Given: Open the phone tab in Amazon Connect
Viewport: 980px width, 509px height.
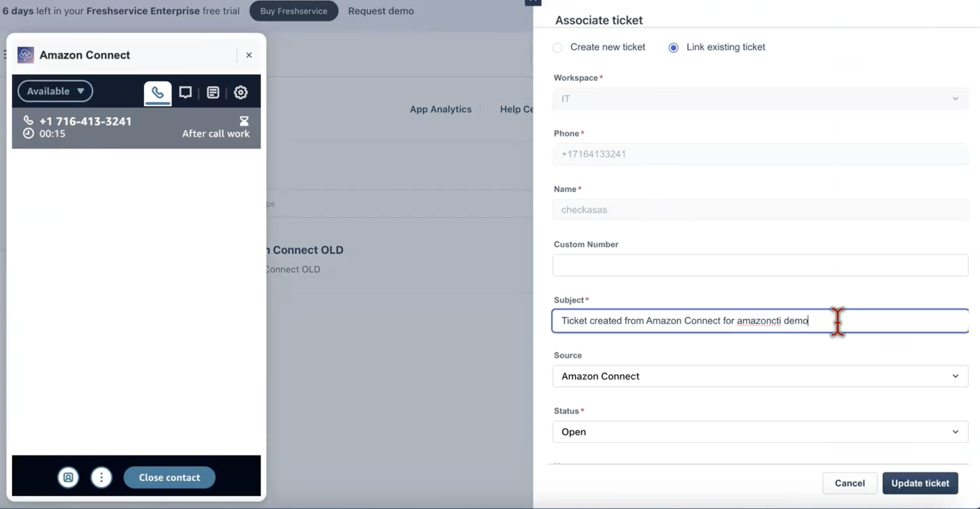Looking at the screenshot, I should pyautogui.click(x=157, y=92).
